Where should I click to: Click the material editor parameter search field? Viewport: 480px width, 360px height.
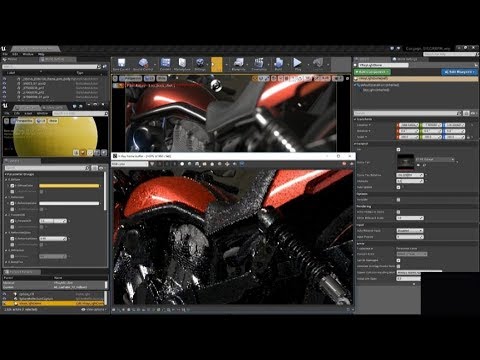47,168
